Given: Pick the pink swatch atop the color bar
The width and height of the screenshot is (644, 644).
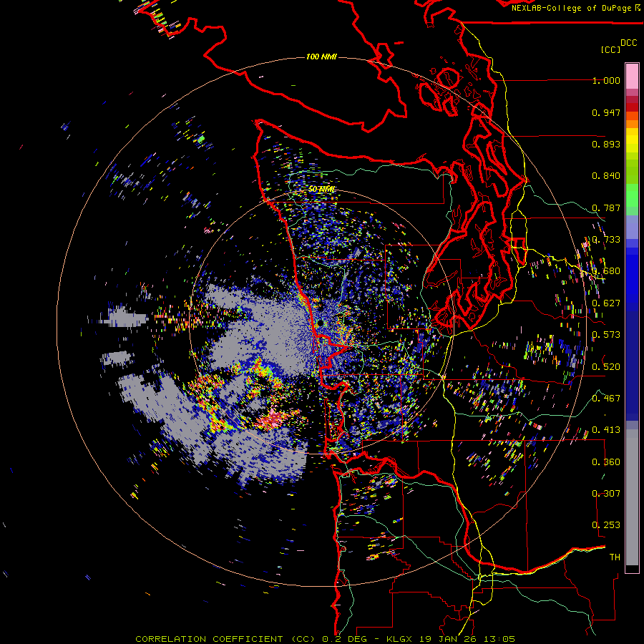Looking at the screenshot, I should point(632,77).
